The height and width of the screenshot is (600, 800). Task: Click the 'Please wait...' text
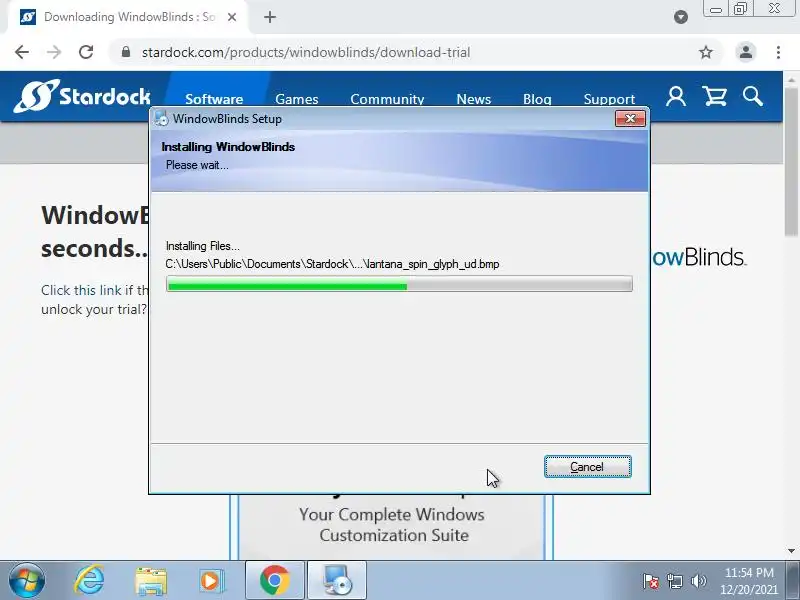coord(197,165)
